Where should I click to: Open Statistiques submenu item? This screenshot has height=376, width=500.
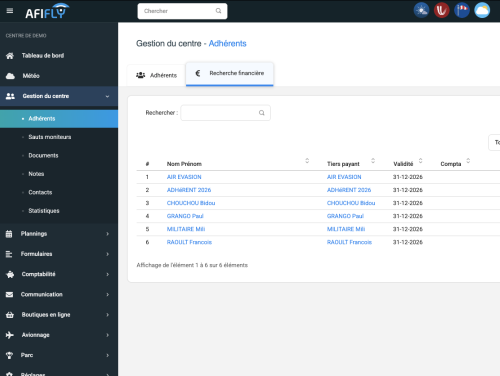click(x=44, y=211)
